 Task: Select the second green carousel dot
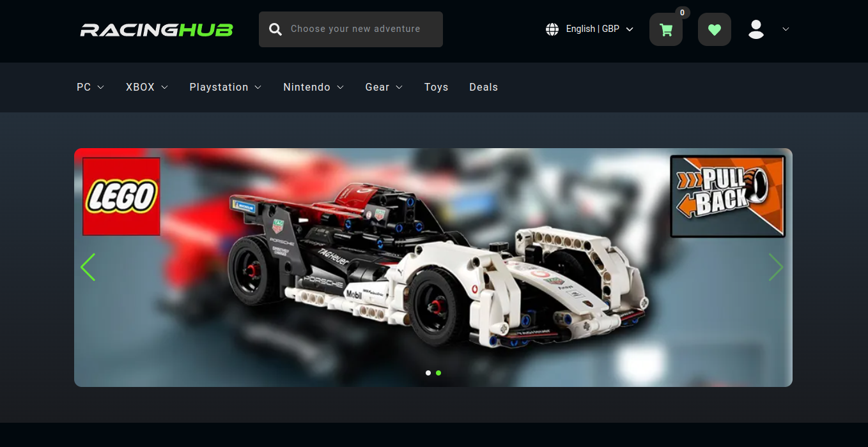point(438,373)
